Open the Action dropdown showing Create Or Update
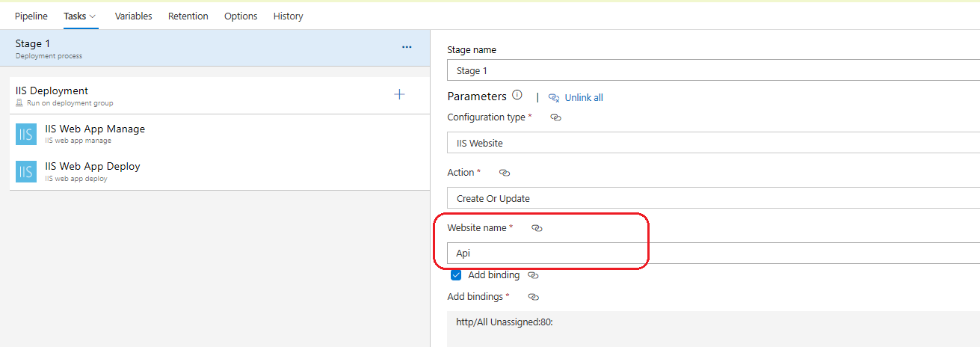This screenshot has height=347, width=980. click(x=713, y=198)
